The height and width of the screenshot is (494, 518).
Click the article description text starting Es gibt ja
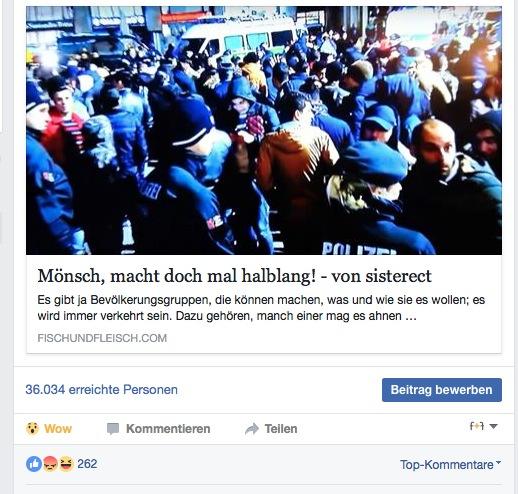(x=261, y=308)
